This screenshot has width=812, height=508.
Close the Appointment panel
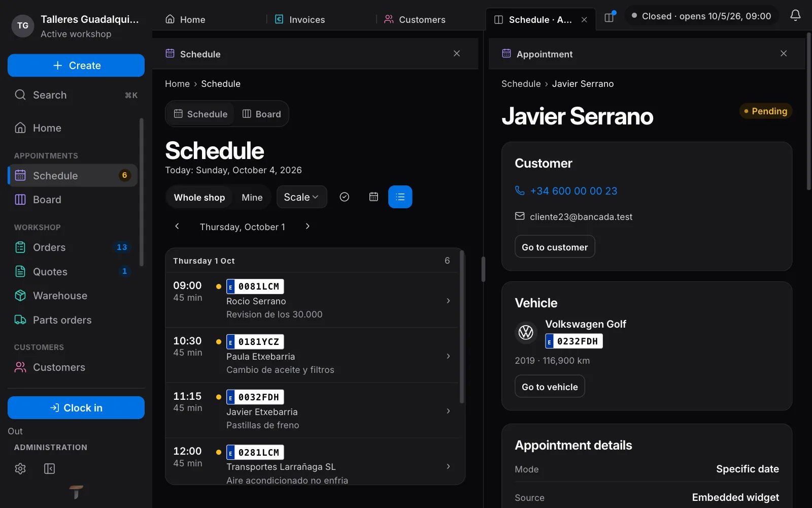click(784, 53)
